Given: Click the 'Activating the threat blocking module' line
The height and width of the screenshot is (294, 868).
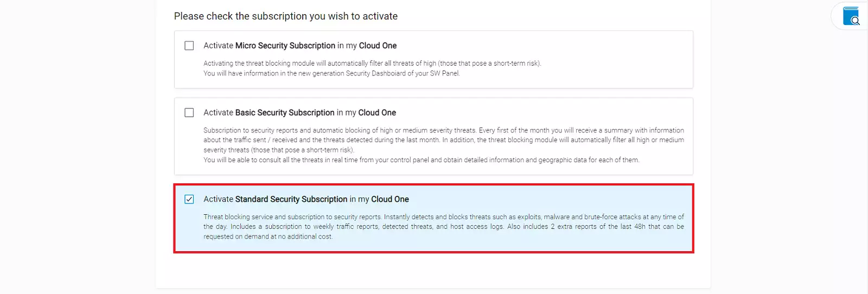Looking at the screenshot, I should [372, 63].
